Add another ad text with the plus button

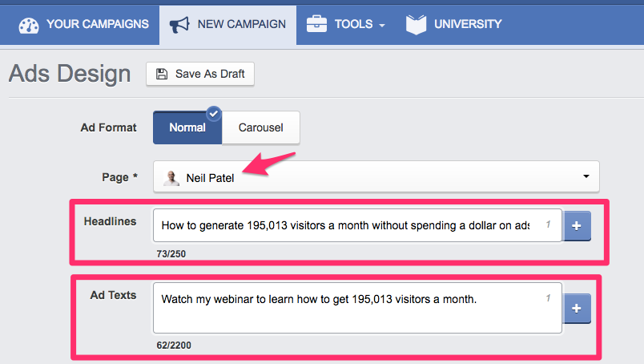coord(578,308)
